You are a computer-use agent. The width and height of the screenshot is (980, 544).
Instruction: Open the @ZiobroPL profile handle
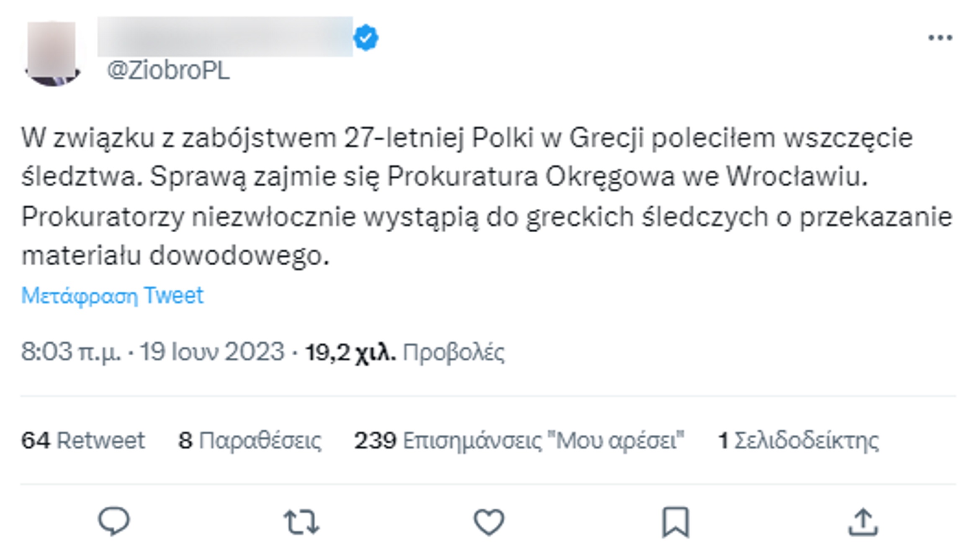tap(168, 70)
